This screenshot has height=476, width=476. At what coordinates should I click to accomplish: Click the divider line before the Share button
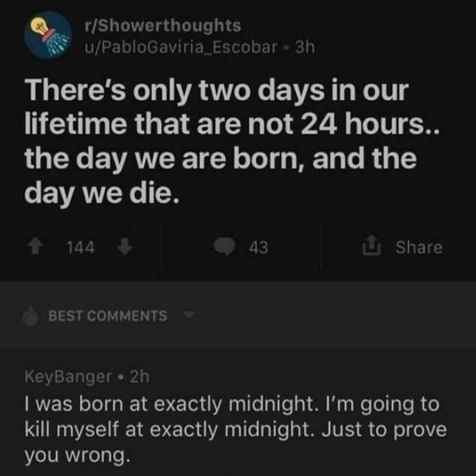321,246
